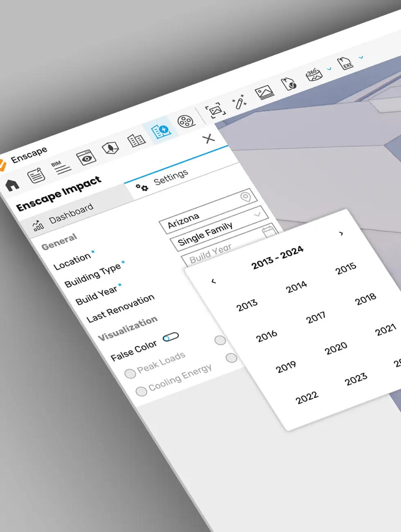Expand dropdown arrow next to EXE export
Image resolution: width=401 pixels, height=532 pixels.
point(361,57)
